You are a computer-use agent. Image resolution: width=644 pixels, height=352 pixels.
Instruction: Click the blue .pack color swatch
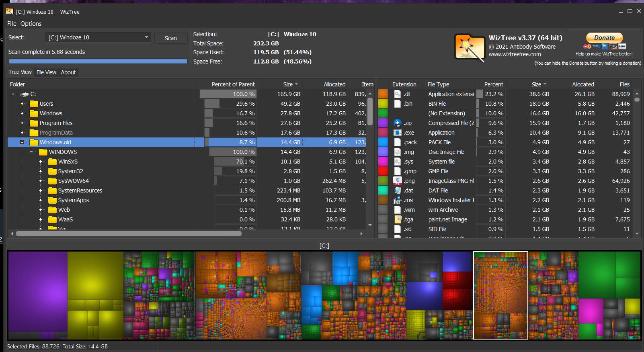[x=383, y=142]
